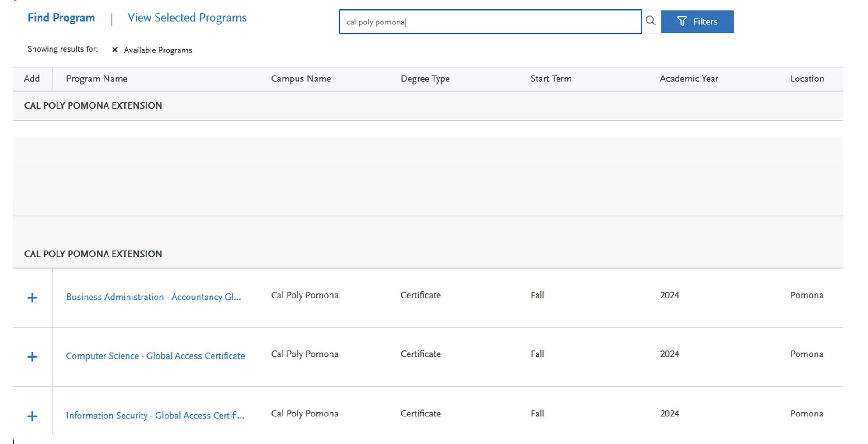Viewport: 868px width, 444px height.
Task: Click Pomona location in Business Administration row
Action: (x=807, y=295)
